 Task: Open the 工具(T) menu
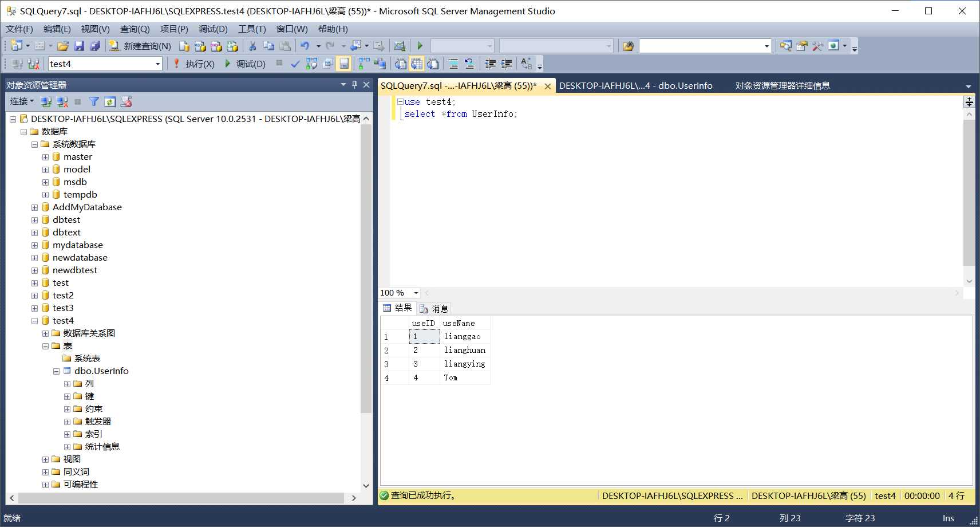[252, 29]
